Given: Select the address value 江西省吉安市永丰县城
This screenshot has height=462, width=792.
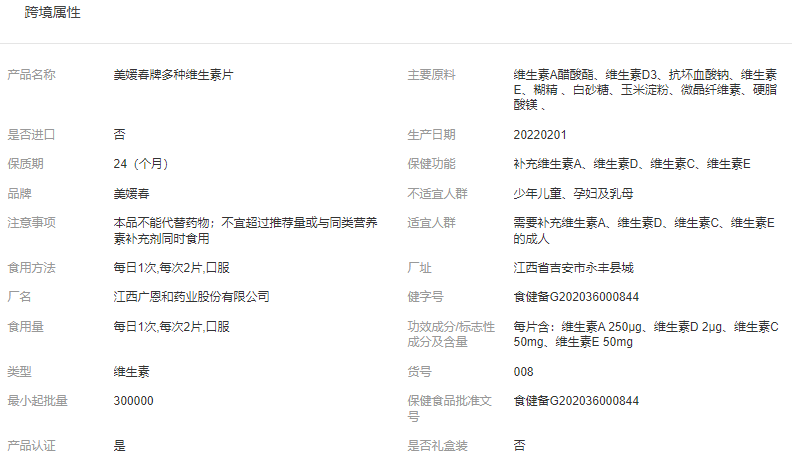Looking at the screenshot, I should (x=573, y=268).
